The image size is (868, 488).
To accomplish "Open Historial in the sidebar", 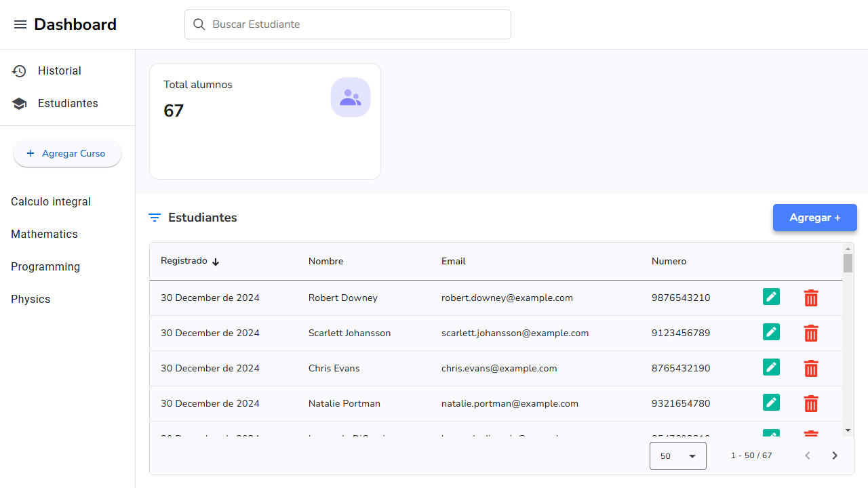I will click(60, 71).
